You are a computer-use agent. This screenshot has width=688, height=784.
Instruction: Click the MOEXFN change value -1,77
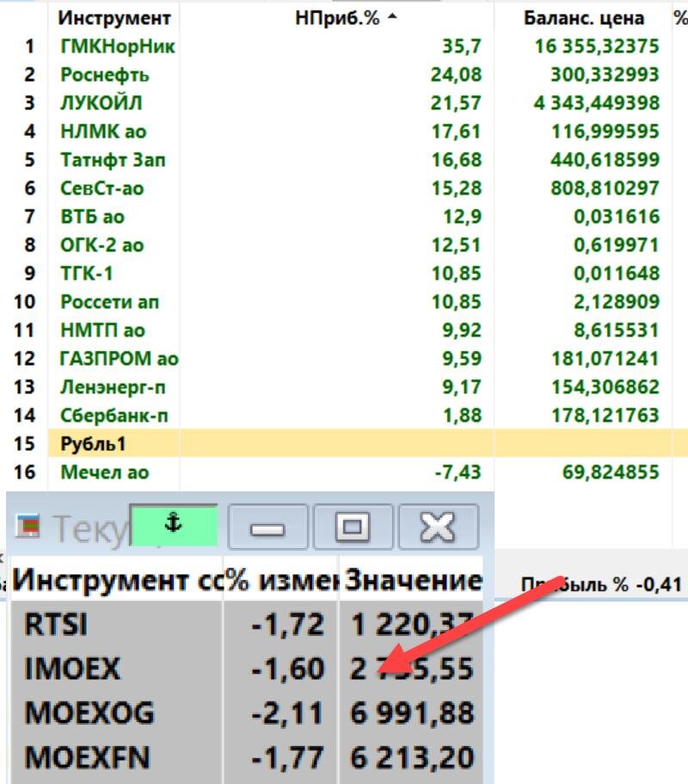tap(288, 758)
